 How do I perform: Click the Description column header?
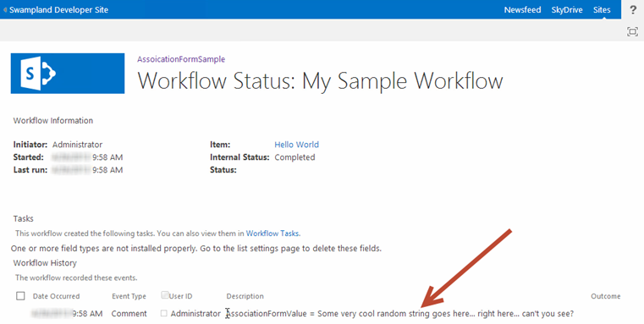pyautogui.click(x=245, y=296)
